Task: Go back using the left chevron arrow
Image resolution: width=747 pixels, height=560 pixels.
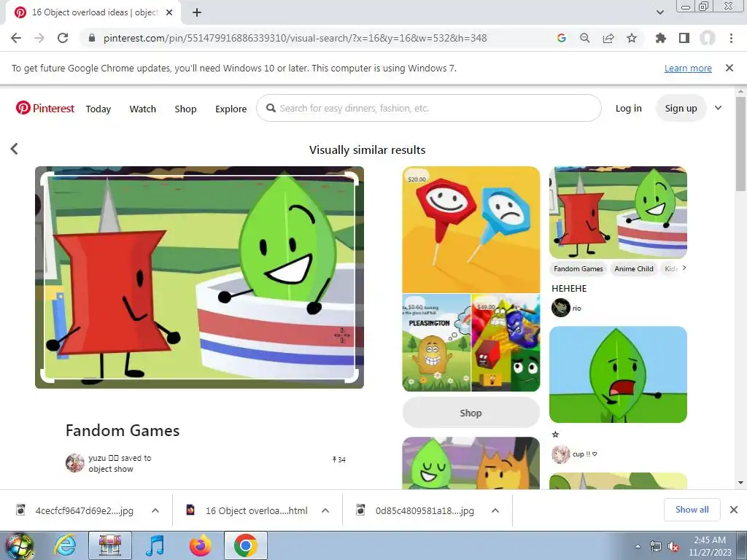Action: (x=15, y=149)
